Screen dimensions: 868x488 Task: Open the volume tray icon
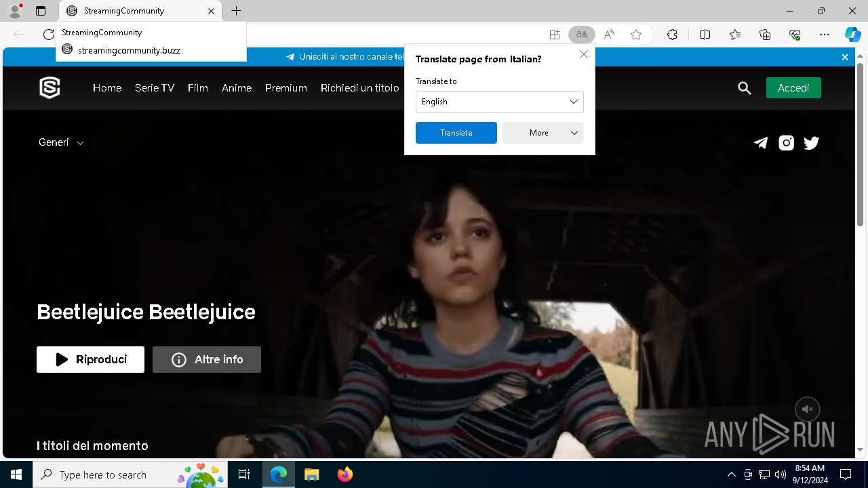[x=781, y=474]
